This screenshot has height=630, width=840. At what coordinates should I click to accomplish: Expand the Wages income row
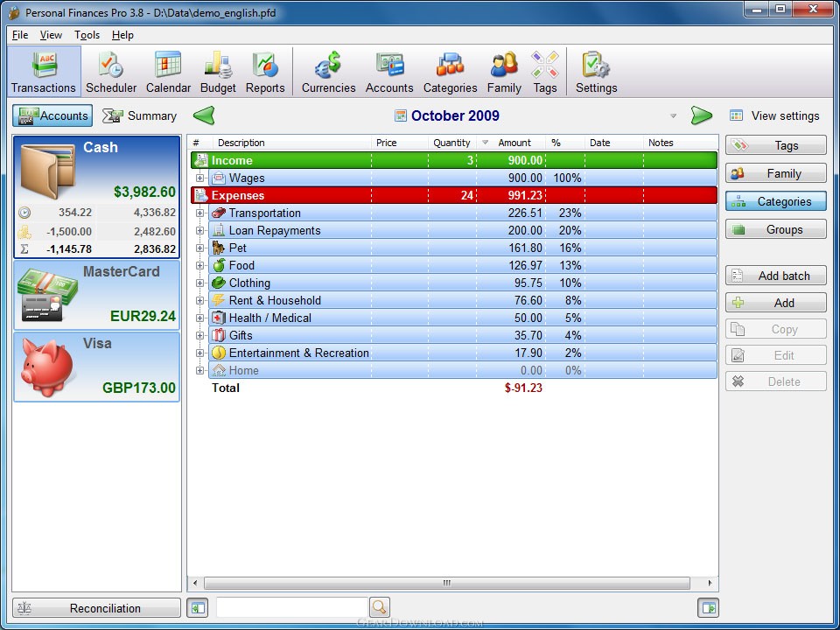coord(200,178)
